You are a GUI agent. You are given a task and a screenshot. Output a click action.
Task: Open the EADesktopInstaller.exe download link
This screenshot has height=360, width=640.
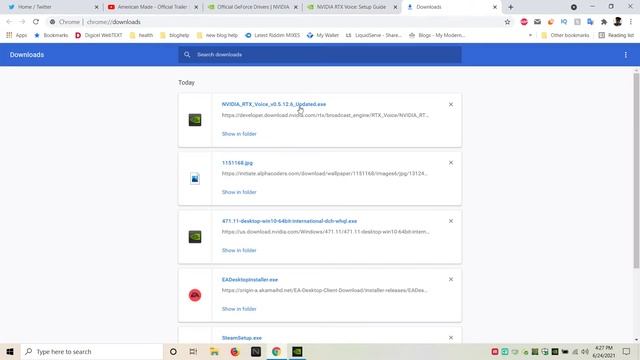pos(249,280)
